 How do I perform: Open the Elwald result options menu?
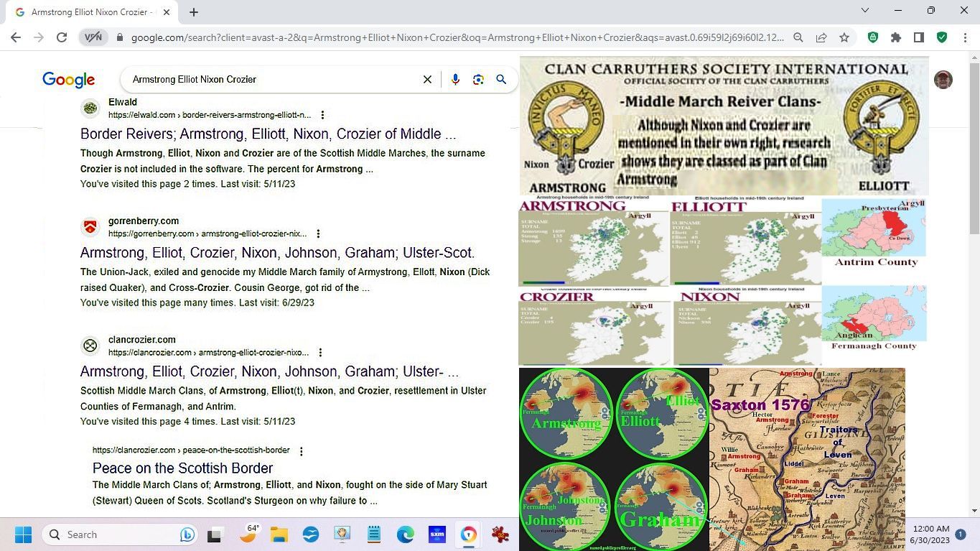click(x=322, y=115)
